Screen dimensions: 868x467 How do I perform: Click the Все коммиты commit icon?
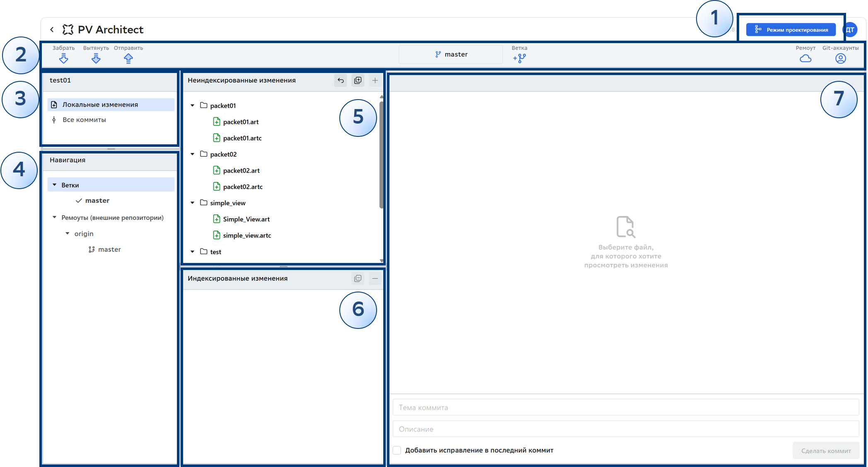pos(54,120)
